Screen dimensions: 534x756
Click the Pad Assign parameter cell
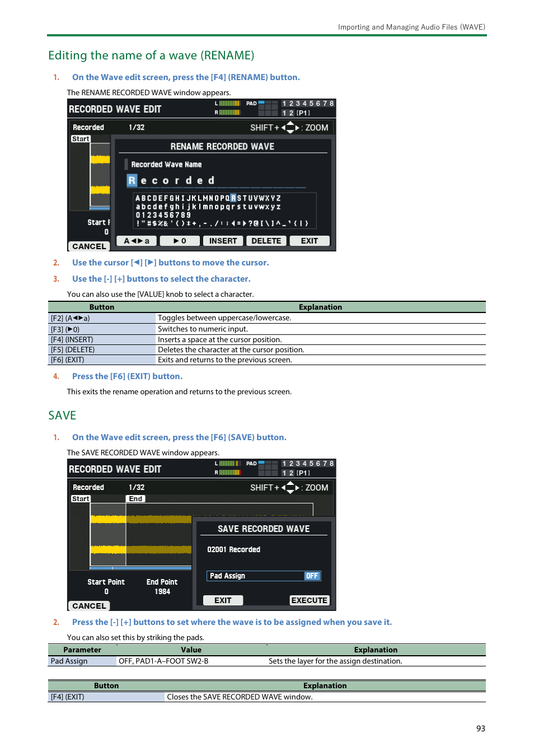coord(82,661)
